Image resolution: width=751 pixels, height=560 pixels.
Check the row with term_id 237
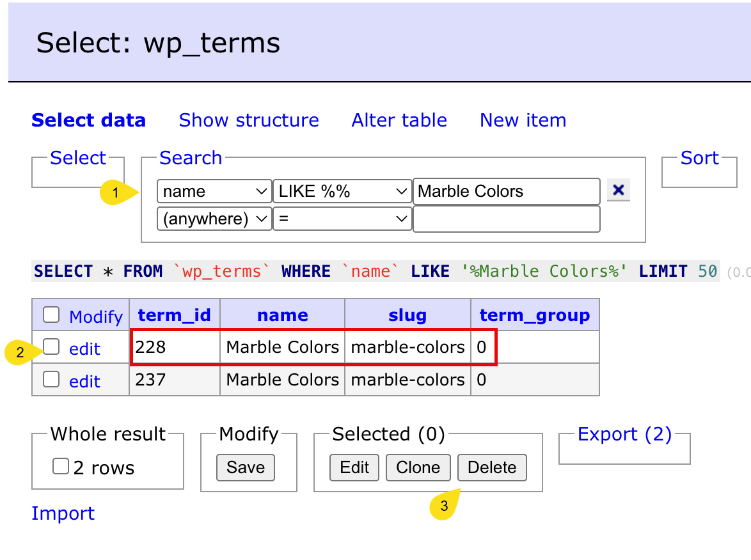click(51, 380)
